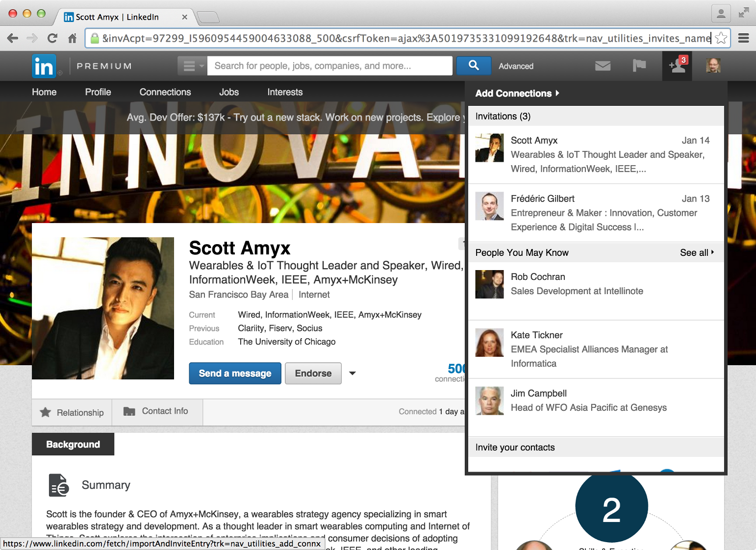Click Rob Cochran's photo thumbnail
The image size is (756, 550).
coord(489,284)
